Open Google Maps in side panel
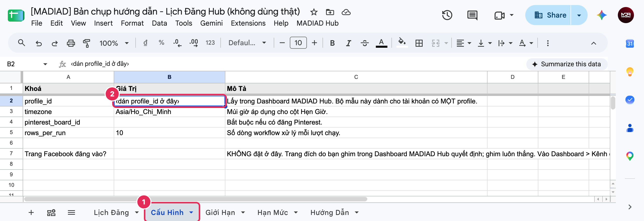This screenshot has width=644, height=221. click(630, 156)
